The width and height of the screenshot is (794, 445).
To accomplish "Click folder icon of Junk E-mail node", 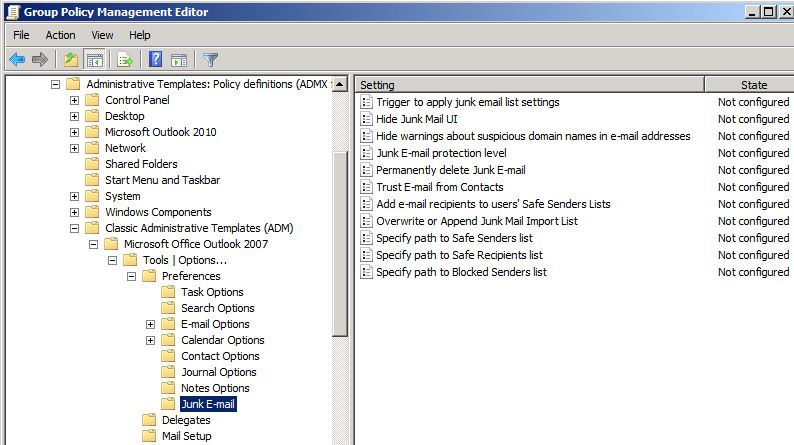I will (168, 403).
